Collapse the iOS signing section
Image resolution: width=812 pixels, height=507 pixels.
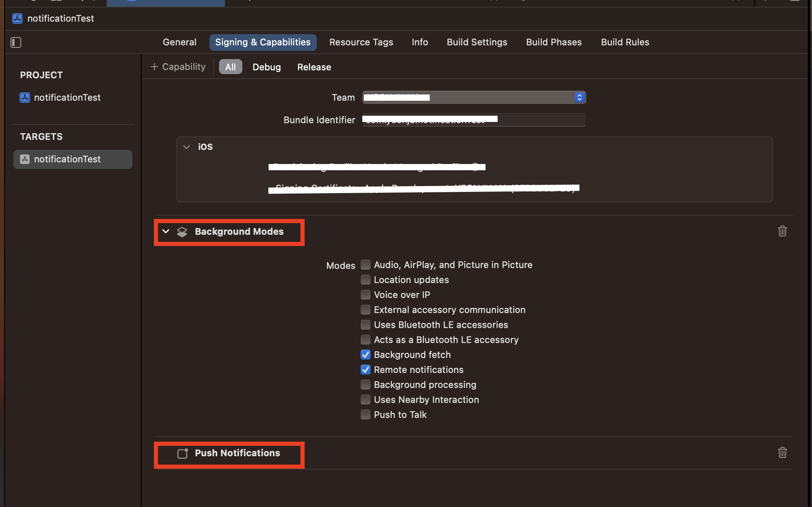(187, 147)
